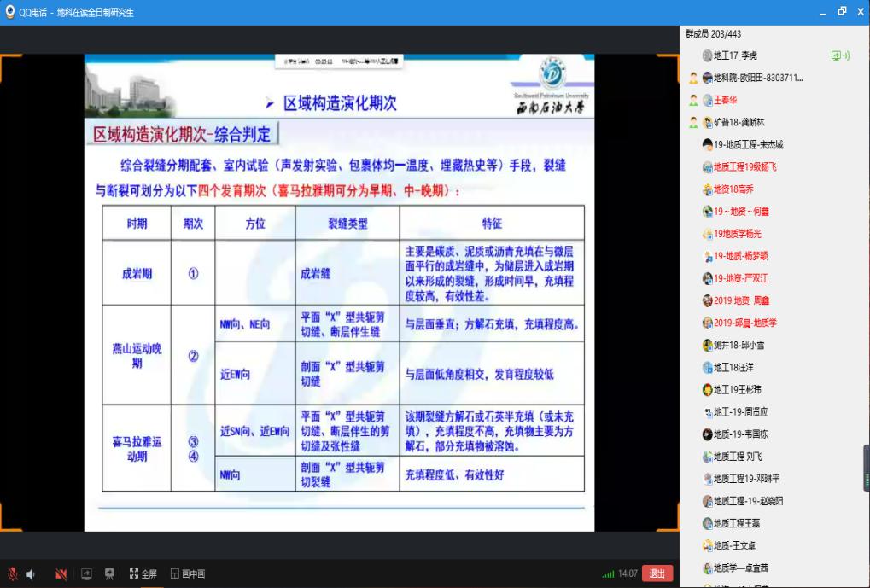Click the shared slide presentation area
Viewport: 870px width, 588px height.
click(x=339, y=292)
